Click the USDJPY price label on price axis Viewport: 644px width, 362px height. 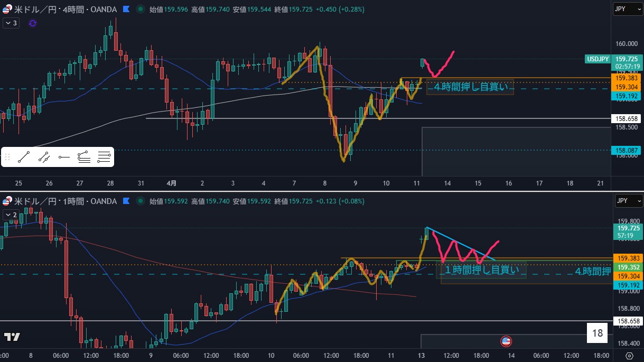[598, 59]
